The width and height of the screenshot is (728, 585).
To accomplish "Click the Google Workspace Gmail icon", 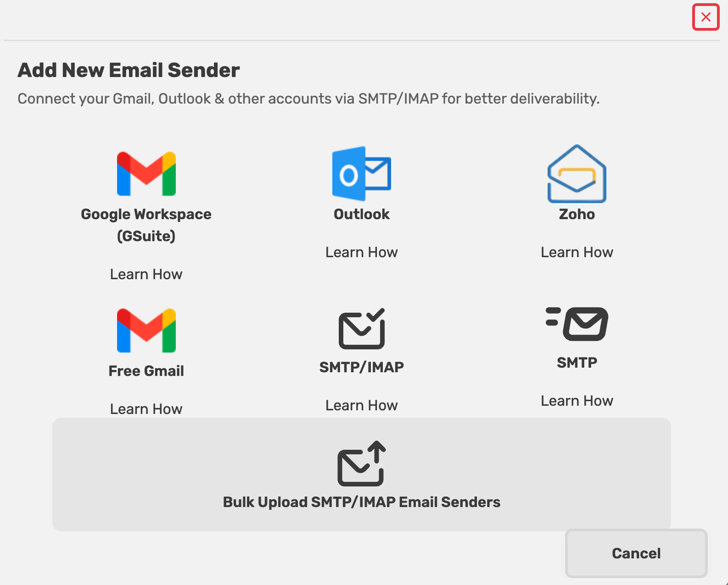I will point(146,174).
